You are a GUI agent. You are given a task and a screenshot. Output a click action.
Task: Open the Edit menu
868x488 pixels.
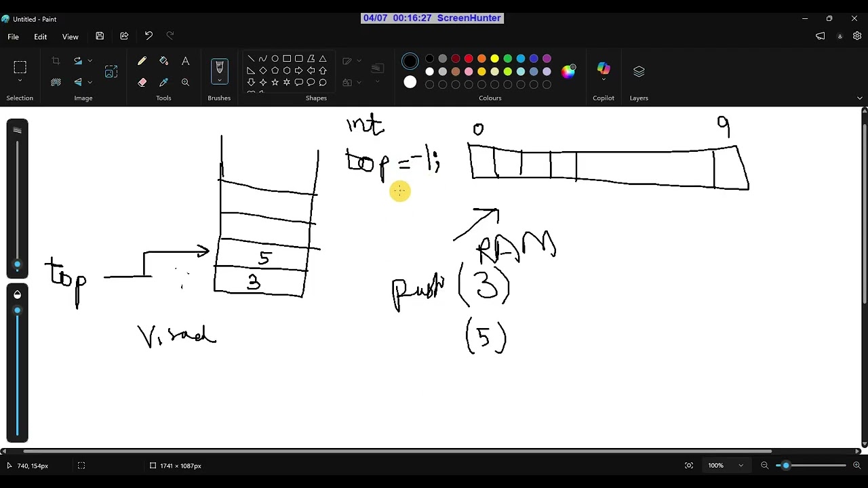[40, 37]
